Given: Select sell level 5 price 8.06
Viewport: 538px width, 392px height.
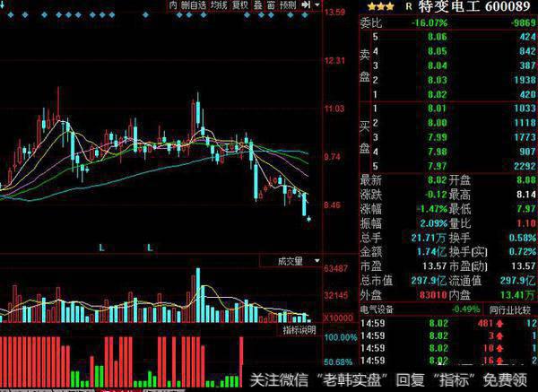Looking at the screenshot, I should coord(438,37).
